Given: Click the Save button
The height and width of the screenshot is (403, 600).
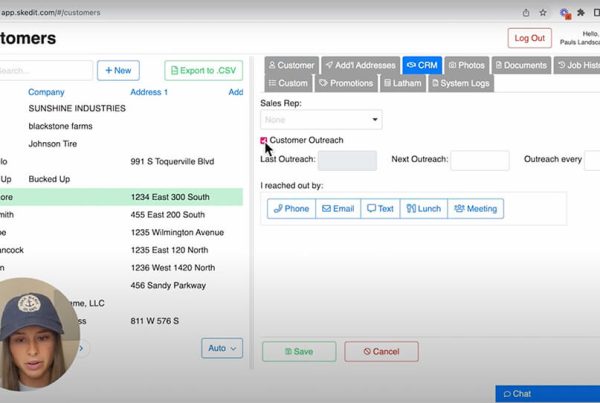Looking at the screenshot, I should [299, 352].
